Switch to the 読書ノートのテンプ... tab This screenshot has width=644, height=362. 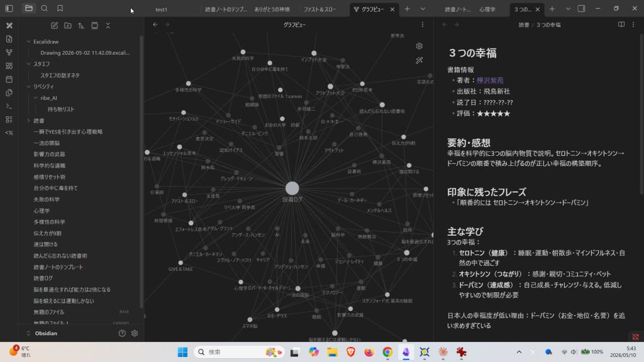tap(226, 9)
